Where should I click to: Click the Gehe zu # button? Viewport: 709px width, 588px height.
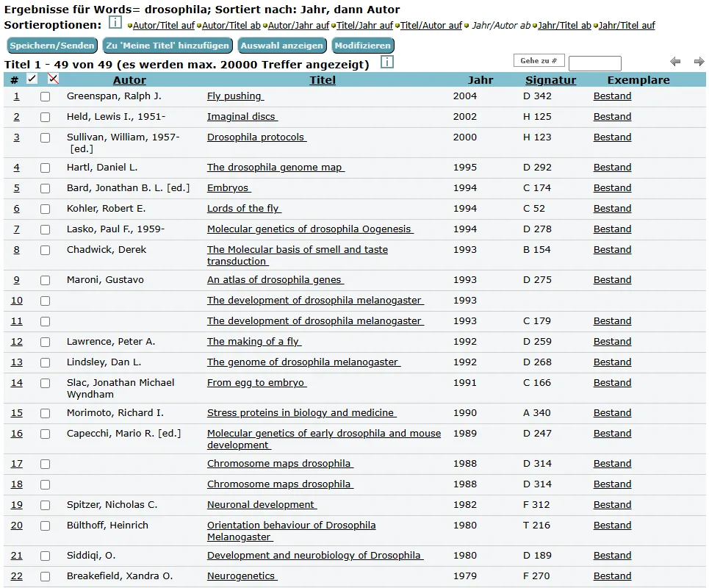coord(539,60)
